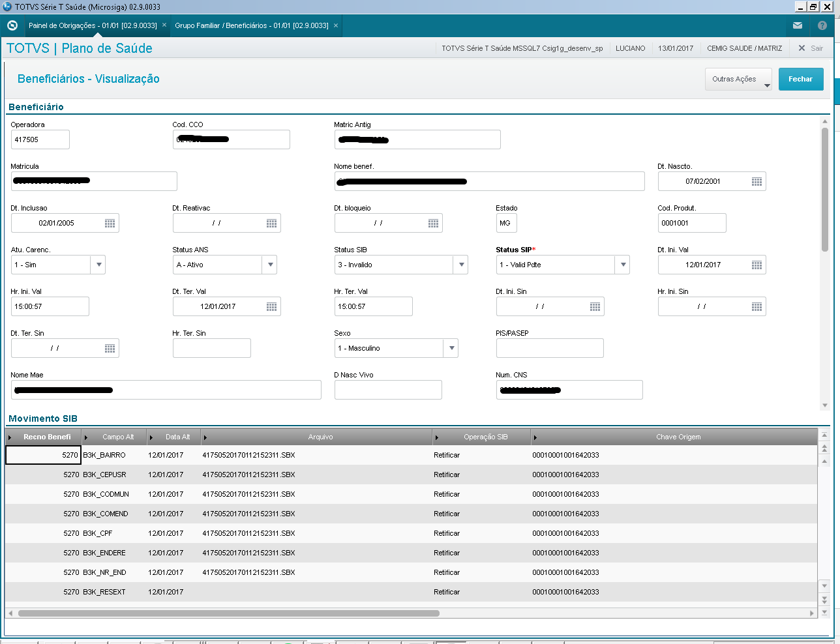Click the Beneficiário form vertical scrollbar thumb

pyautogui.click(x=825, y=189)
